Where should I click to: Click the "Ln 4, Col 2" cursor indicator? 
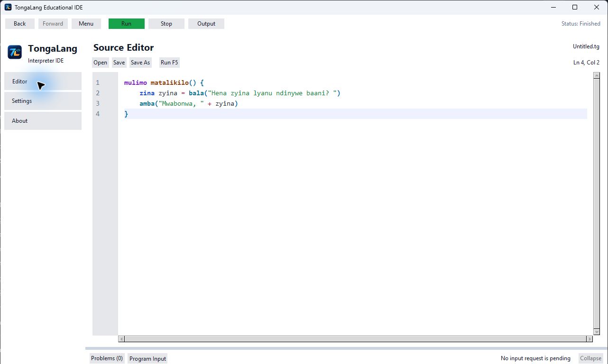(x=587, y=63)
